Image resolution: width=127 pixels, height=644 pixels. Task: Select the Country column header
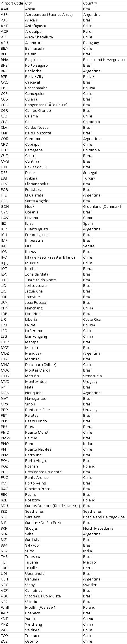104,3
